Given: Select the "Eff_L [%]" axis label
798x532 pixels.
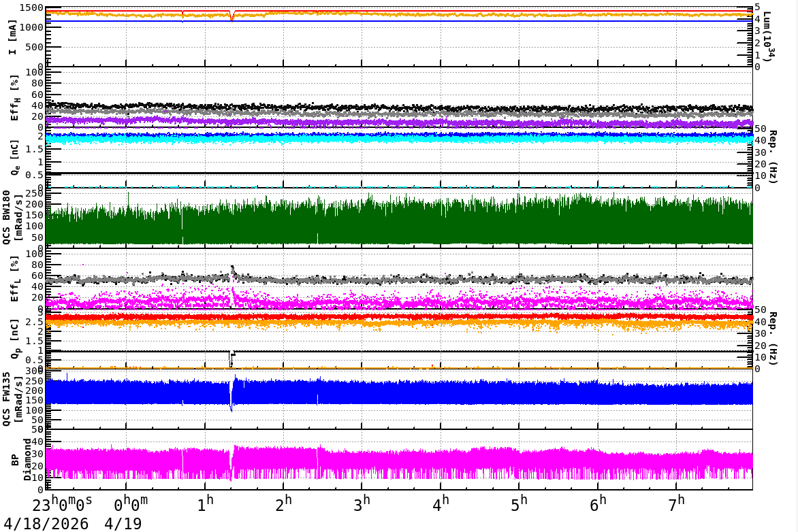Looking at the screenshot, I should pyautogui.click(x=14, y=279).
